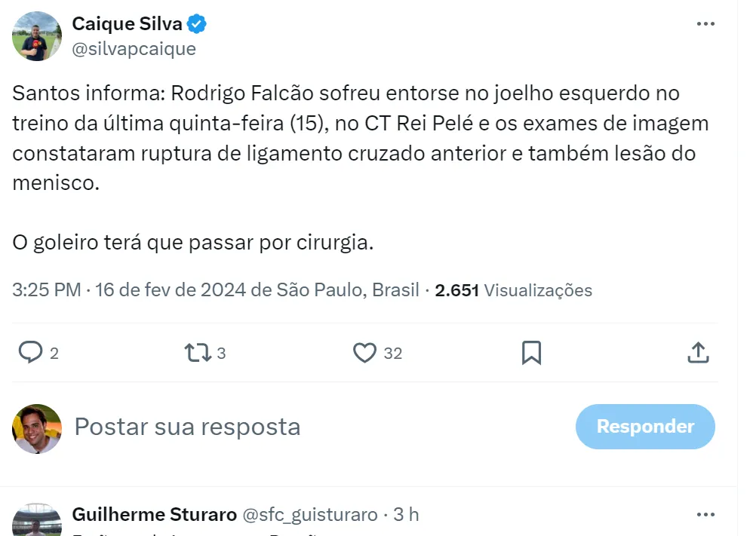Click the reply speech bubble icon
The width and height of the screenshot is (756, 536).
(x=30, y=352)
